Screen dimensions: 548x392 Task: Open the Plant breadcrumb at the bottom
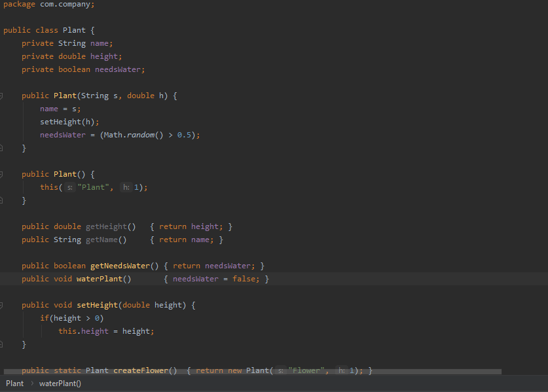pos(14,383)
